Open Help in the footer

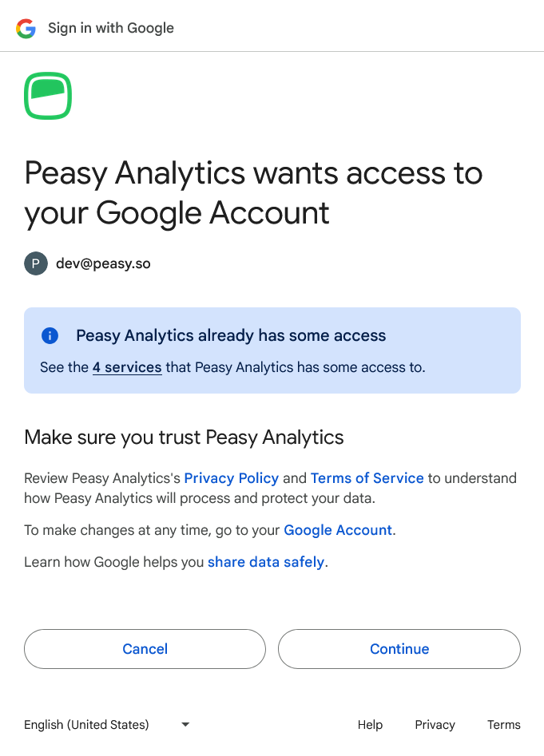click(x=370, y=725)
